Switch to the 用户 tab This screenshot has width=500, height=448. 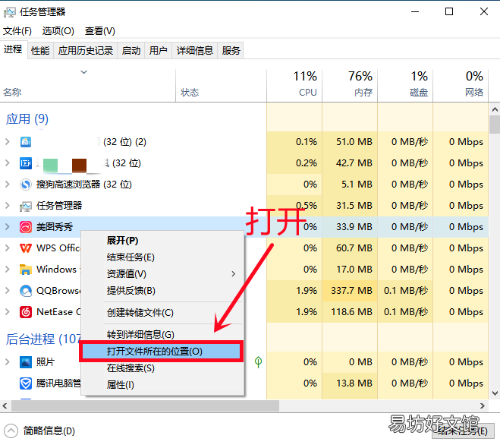(158, 50)
